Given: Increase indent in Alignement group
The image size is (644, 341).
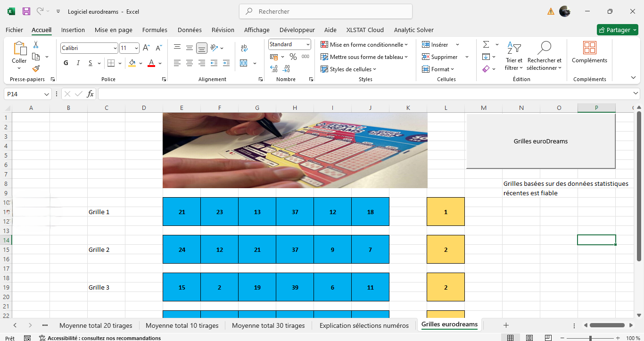Looking at the screenshot, I should (226, 63).
